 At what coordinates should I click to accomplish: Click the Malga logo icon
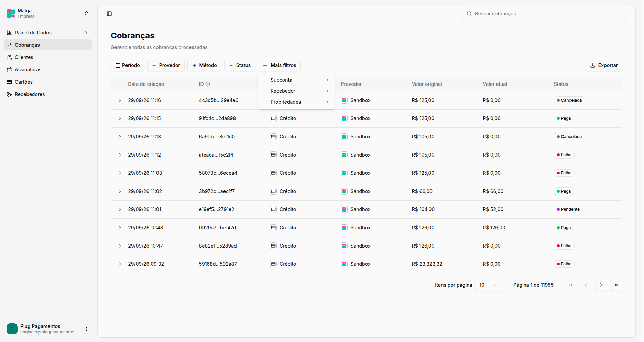point(11,13)
